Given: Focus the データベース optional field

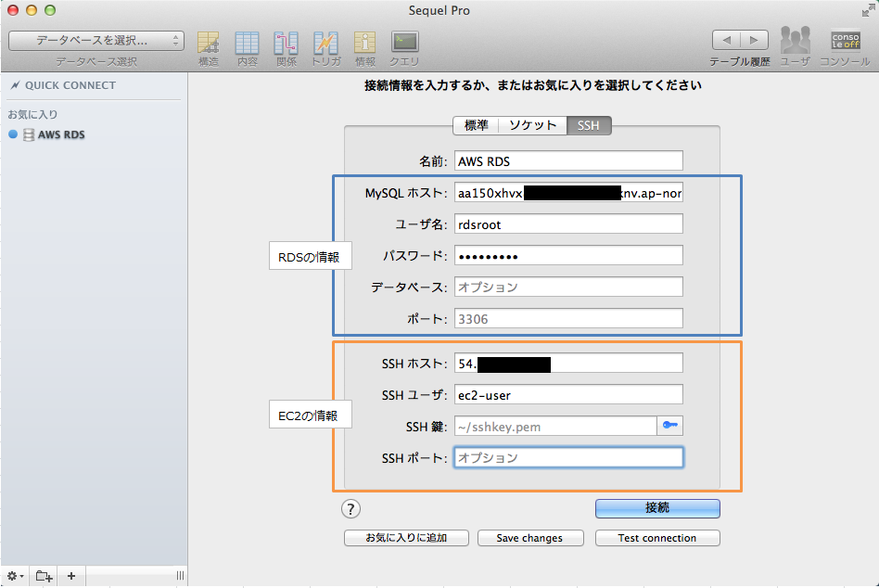Looking at the screenshot, I should [568, 287].
